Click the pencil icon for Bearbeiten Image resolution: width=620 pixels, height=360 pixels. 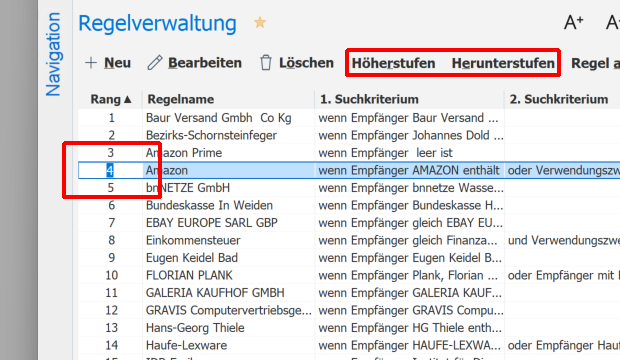point(155,63)
